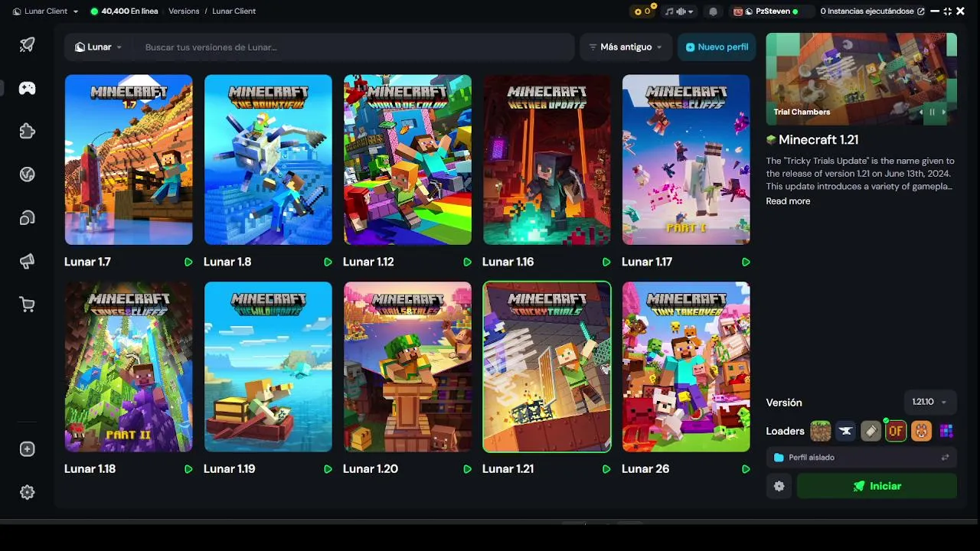The image size is (980, 551).
Task: Open the megaphone news icon in sidebar
Action: [x=28, y=262]
